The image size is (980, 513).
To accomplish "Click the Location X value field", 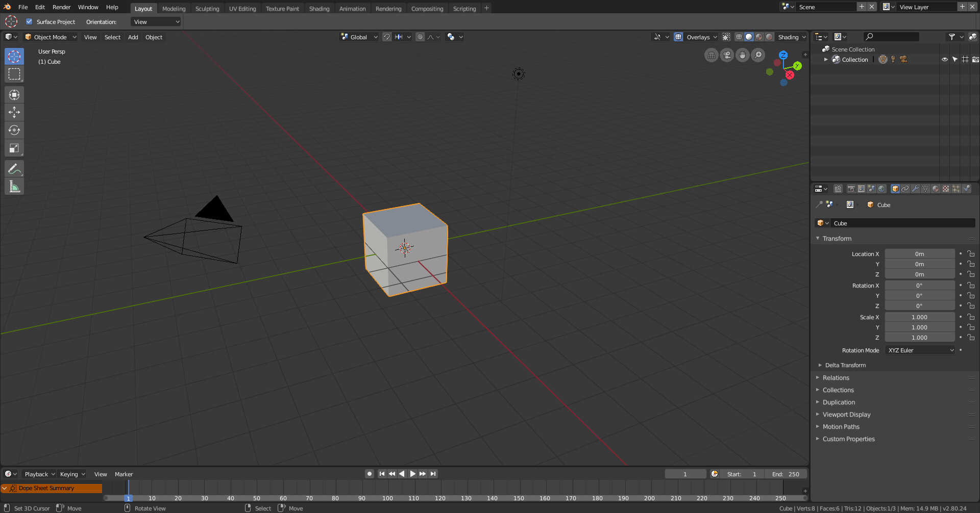I will 920,254.
